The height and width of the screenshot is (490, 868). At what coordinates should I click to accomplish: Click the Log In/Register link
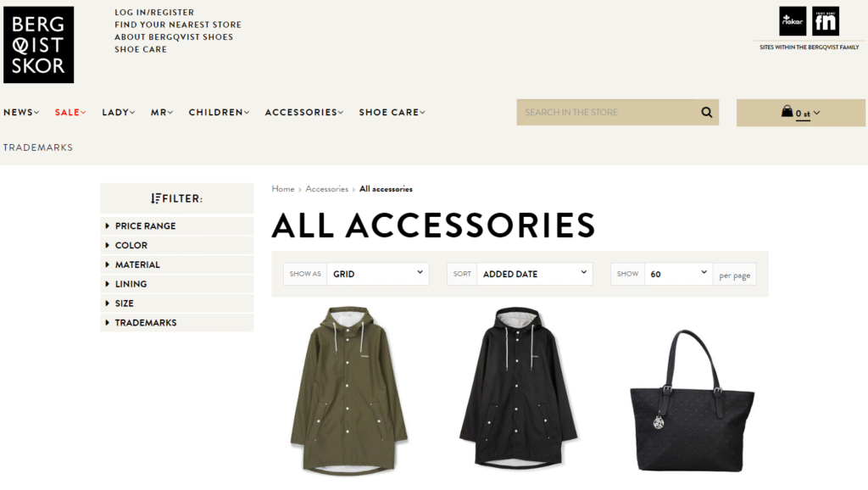click(x=154, y=12)
